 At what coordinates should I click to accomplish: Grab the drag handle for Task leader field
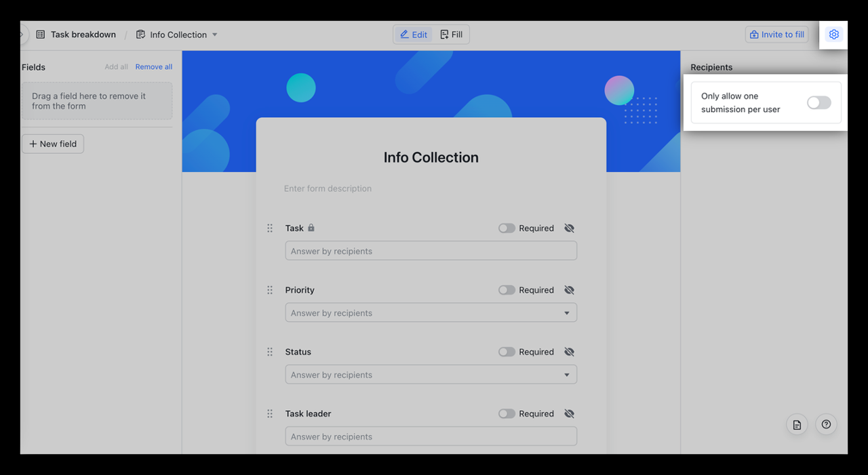coord(270,413)
